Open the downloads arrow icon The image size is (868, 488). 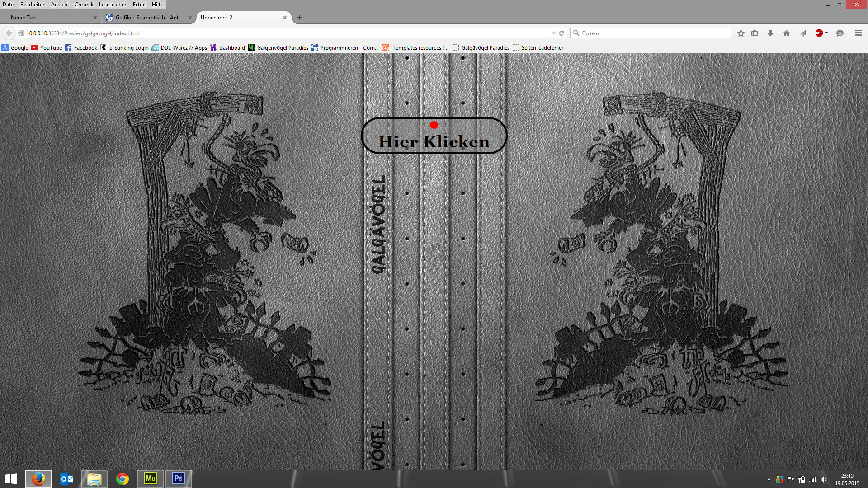pos(770,33)
